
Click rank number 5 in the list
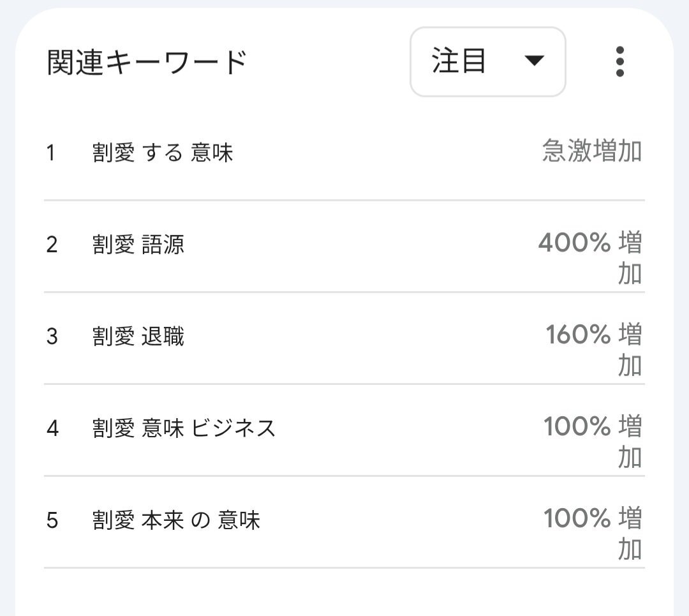click(x=52, y=520)
